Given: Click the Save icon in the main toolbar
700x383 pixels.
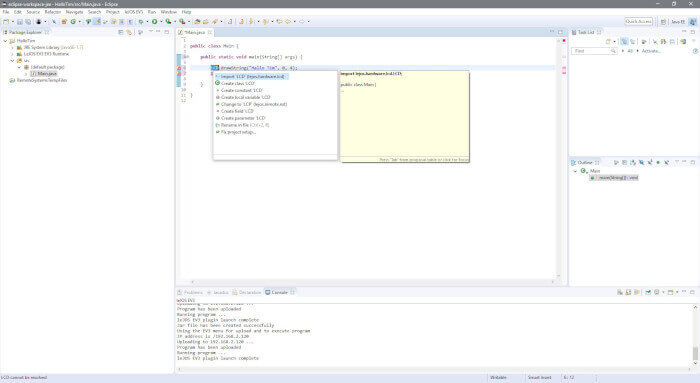Looking at the screenshot, I should tap(20, 21).
